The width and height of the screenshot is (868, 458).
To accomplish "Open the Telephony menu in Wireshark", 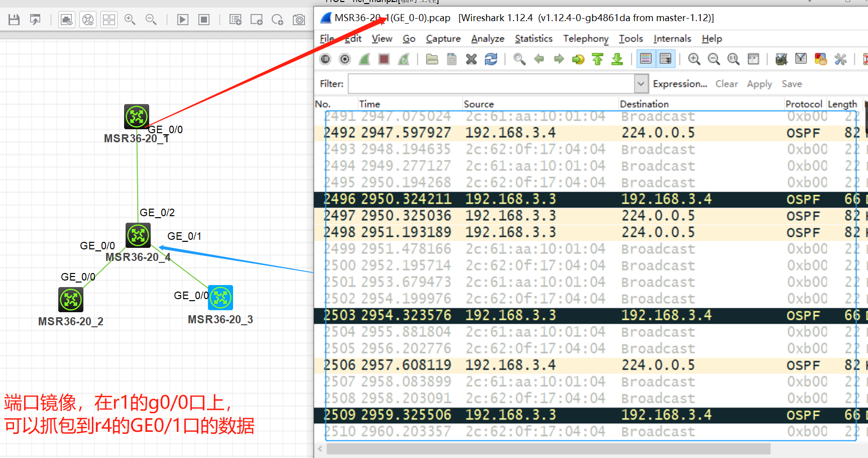I will (x=586, y=39).
